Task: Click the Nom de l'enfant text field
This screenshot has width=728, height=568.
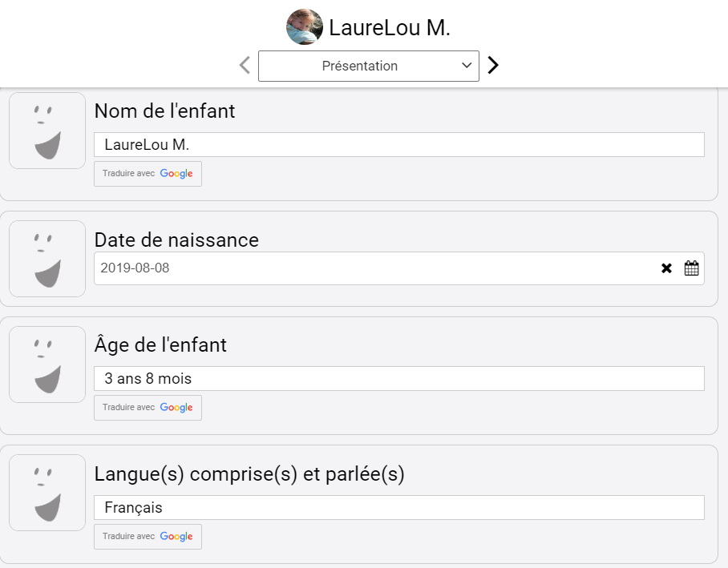Action: 399,145
